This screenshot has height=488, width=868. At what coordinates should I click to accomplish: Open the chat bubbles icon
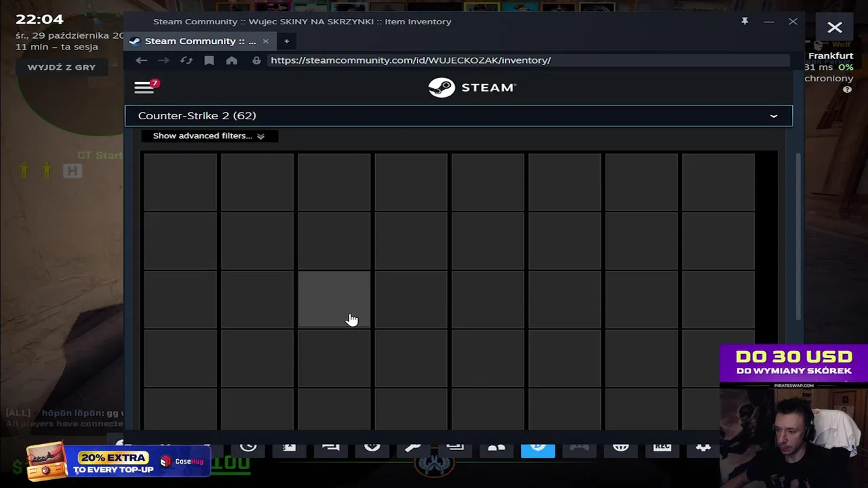[x=331, y=447]
